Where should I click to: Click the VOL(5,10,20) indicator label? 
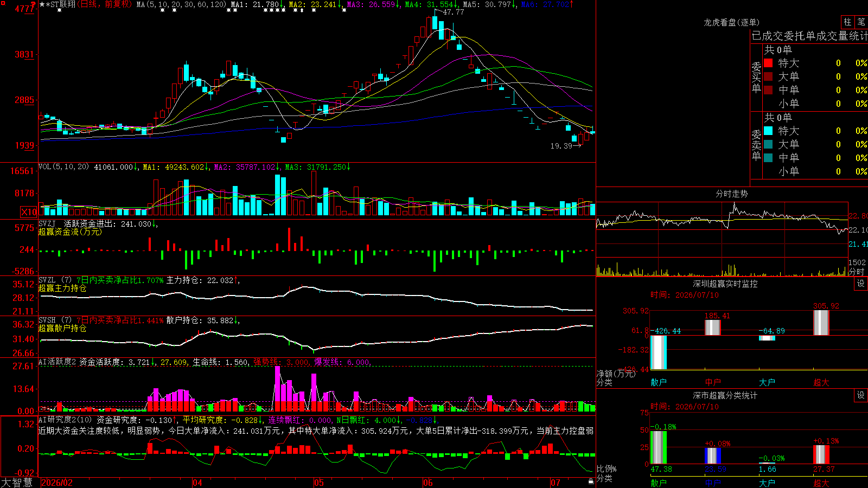[x=63, y=167]
